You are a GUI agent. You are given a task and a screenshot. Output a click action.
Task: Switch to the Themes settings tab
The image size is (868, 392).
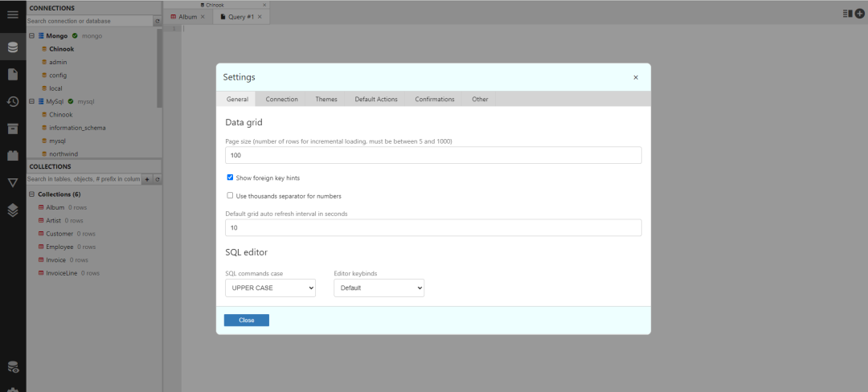[x=325, y=100]
